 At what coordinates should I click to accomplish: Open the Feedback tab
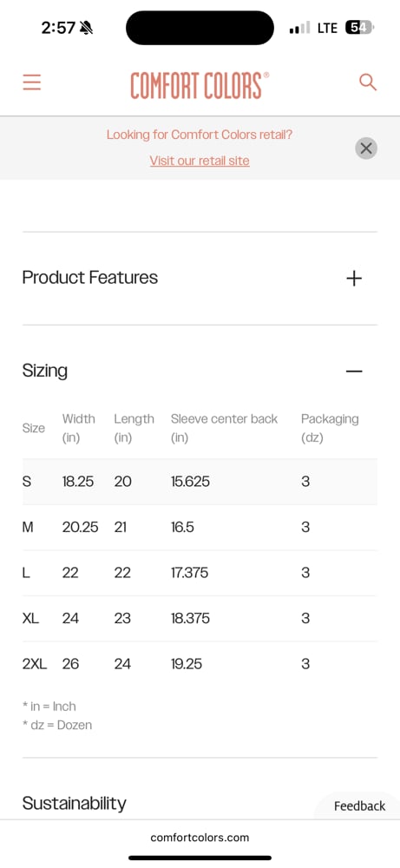(x=359, y=806)
